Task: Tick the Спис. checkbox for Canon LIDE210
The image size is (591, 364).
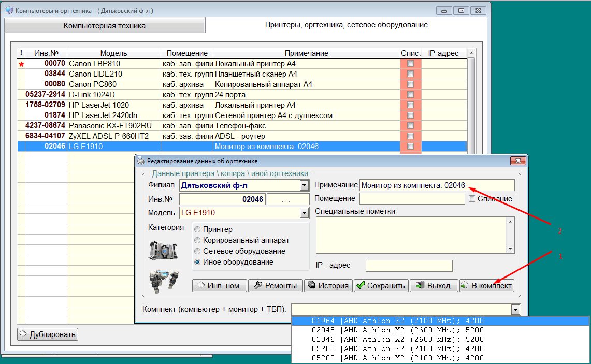Action: [x=410, y=74]
